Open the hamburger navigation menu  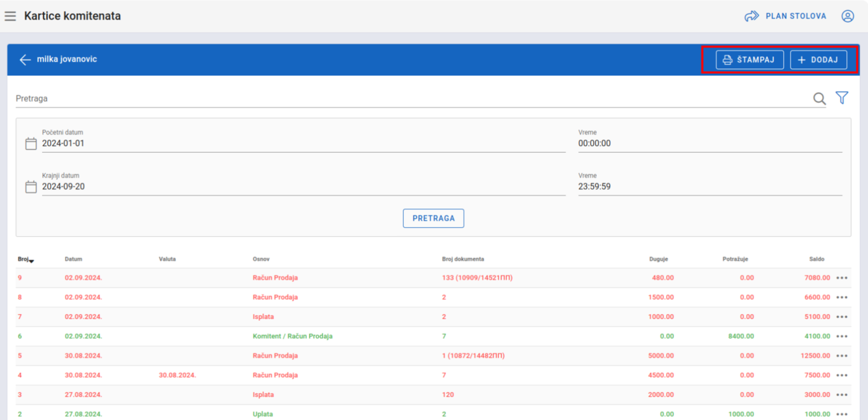tap(10, 16)
